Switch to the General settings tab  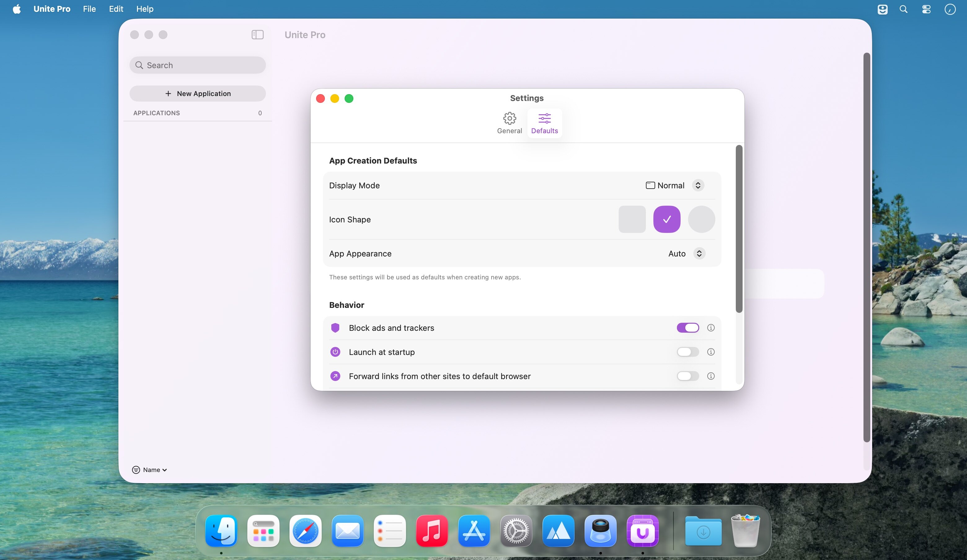coord(509,123)
